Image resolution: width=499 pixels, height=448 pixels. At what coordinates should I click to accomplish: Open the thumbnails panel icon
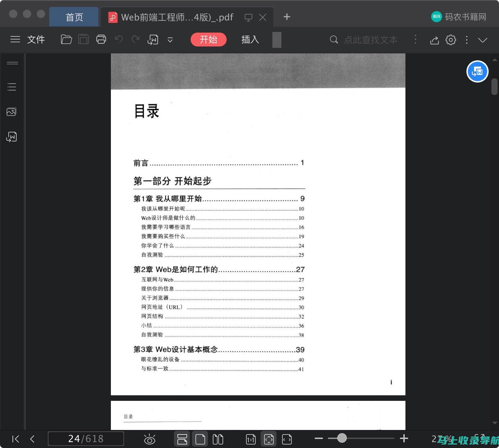pos(11,112)
